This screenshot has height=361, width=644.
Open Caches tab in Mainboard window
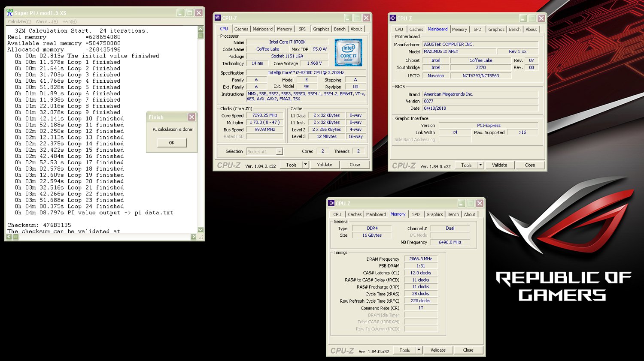(x=416, y=30)
